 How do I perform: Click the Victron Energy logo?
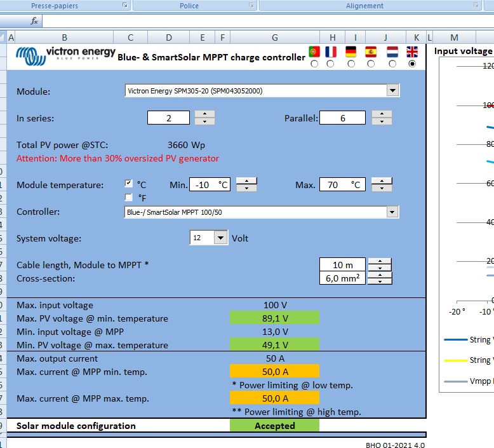tap(65, 56)
